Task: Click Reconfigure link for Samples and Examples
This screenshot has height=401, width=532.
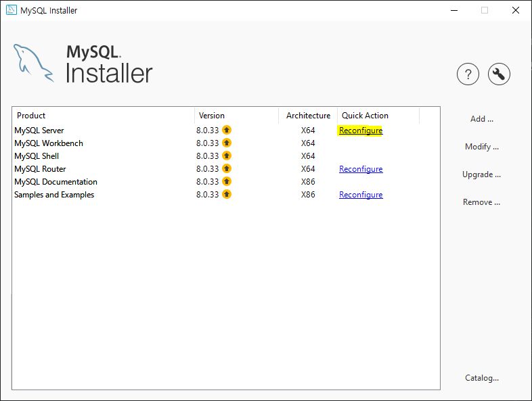Action: (361, 195)
